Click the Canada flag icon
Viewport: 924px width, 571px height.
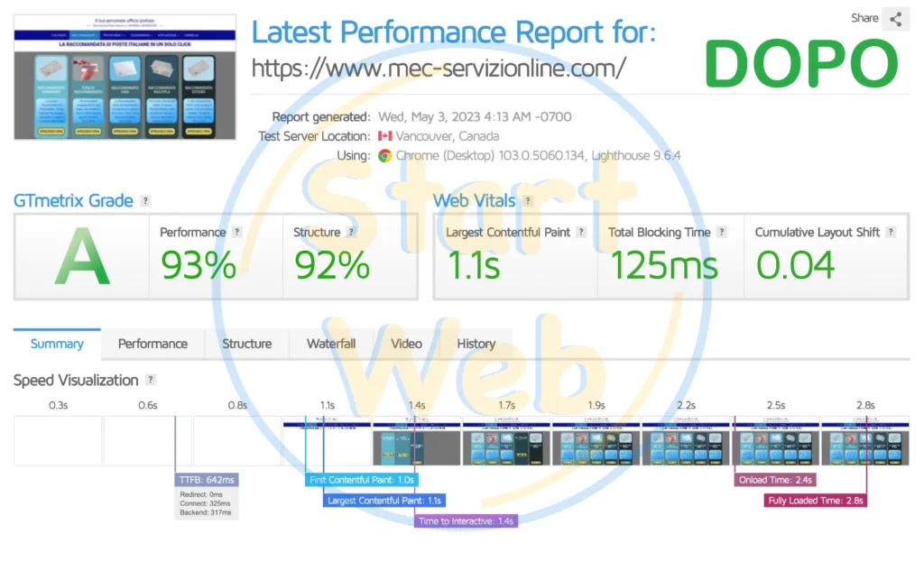pos(384,136)
